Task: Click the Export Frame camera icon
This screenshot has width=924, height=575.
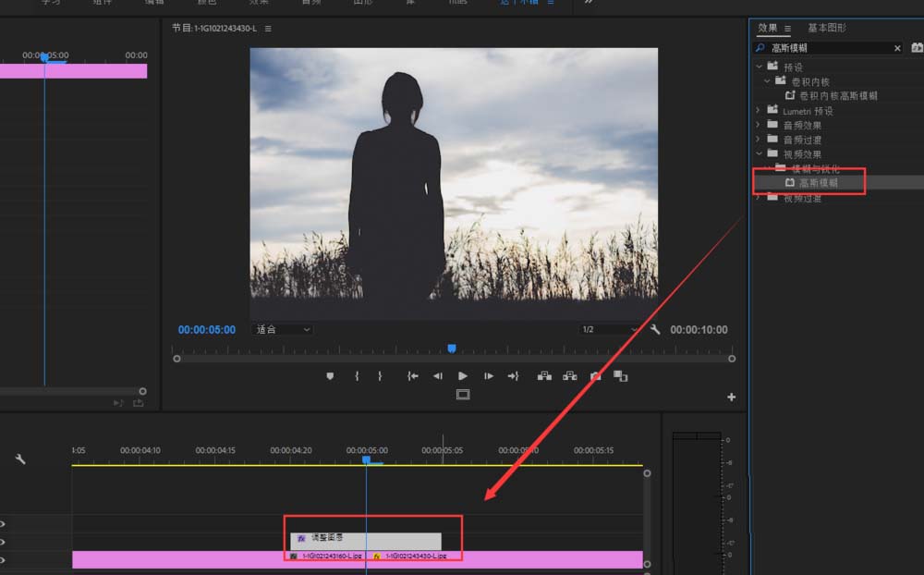Action: (x=596, y=376)
